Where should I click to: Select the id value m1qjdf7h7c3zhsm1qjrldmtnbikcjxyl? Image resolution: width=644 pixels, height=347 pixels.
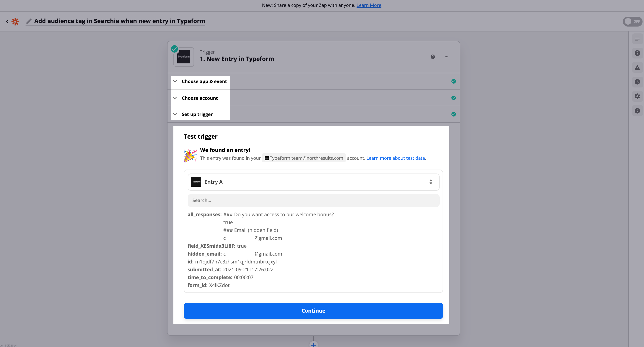(236, 262)
